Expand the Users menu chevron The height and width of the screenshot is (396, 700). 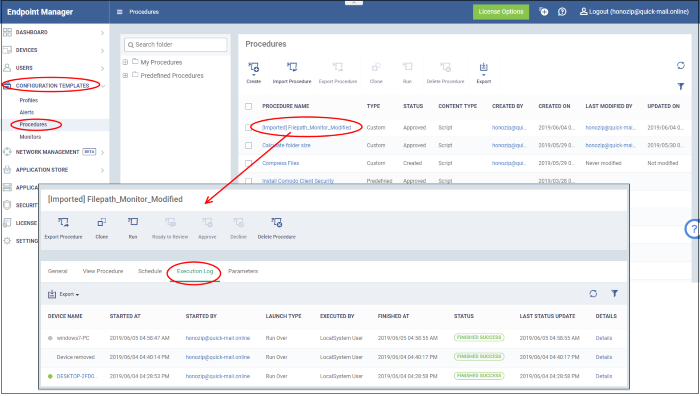click(102, 68)
